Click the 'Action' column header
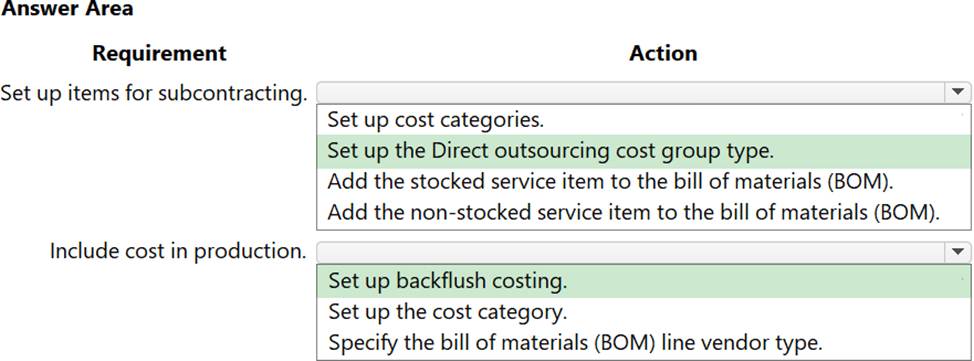The width and height of the screenshot is (974, 361). pos(663,53)
